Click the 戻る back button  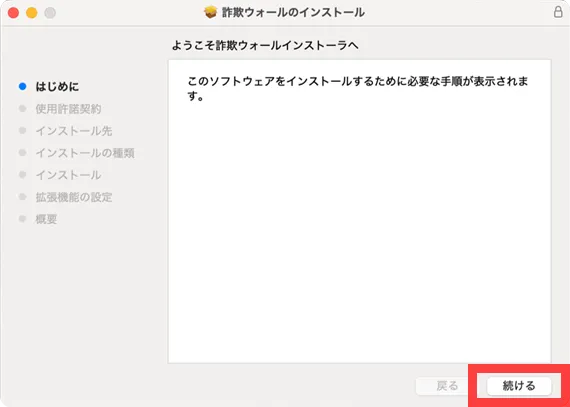coord(447,386)
